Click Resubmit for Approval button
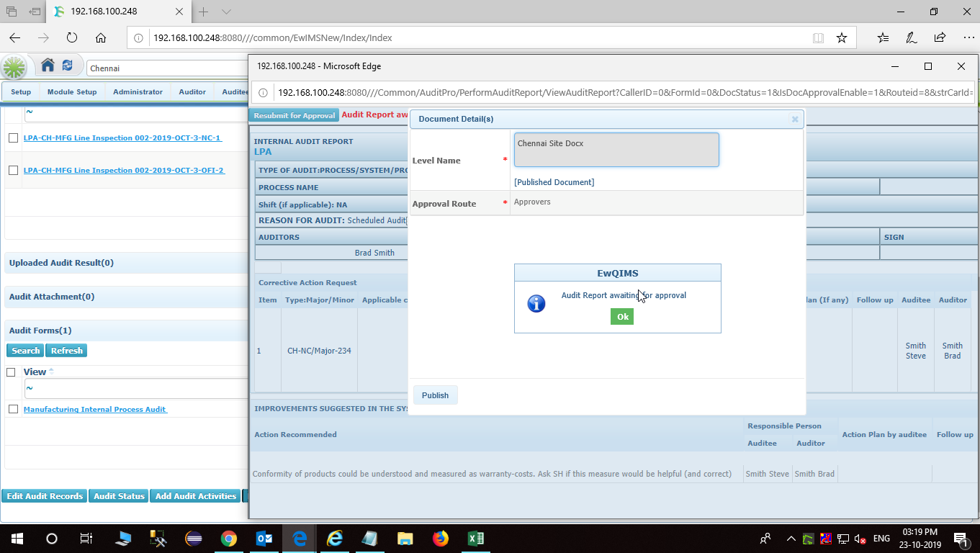 pyautogui.click(x=294, y=115)
